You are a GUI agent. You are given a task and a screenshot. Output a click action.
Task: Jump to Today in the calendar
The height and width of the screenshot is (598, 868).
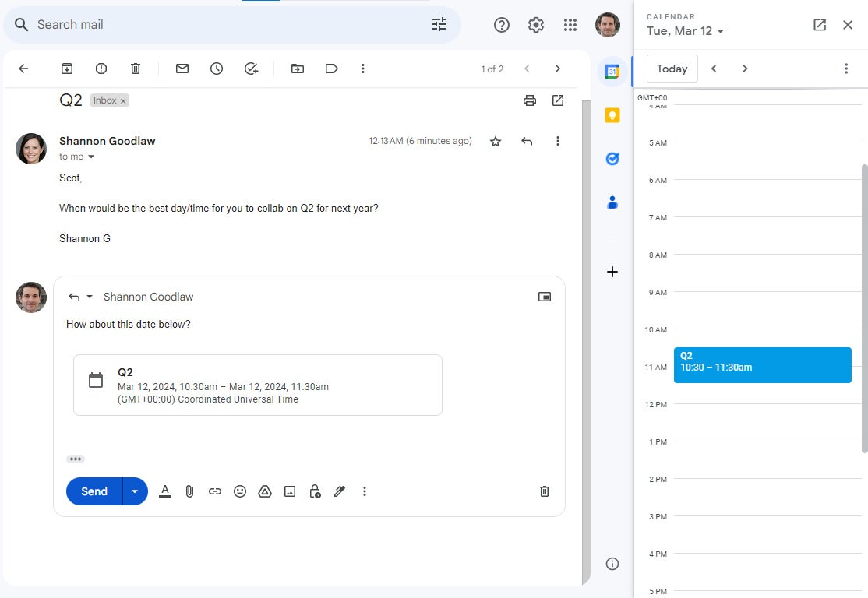click(672, 69)
